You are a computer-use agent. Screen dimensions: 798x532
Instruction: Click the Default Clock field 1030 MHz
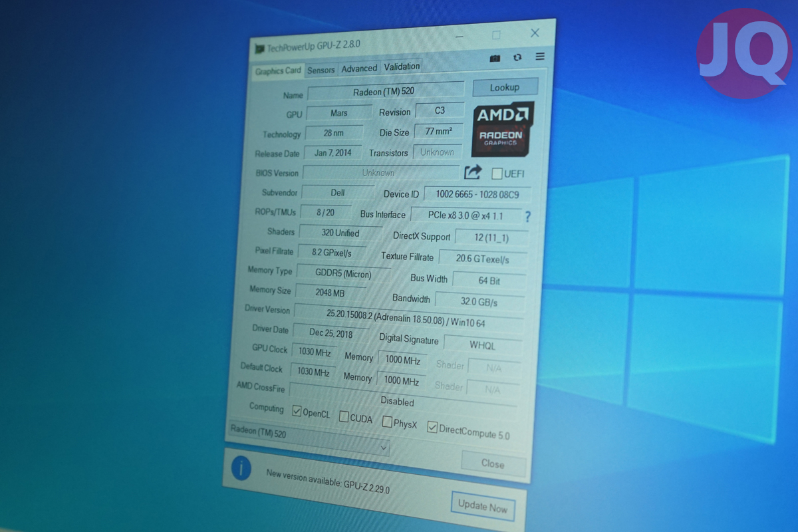coord(313,372)
